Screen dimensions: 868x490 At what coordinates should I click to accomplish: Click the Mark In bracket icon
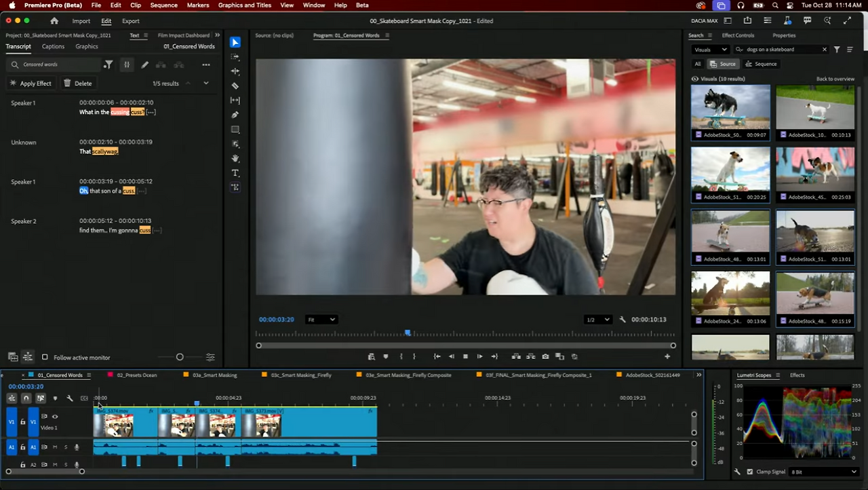coord(401,356)
